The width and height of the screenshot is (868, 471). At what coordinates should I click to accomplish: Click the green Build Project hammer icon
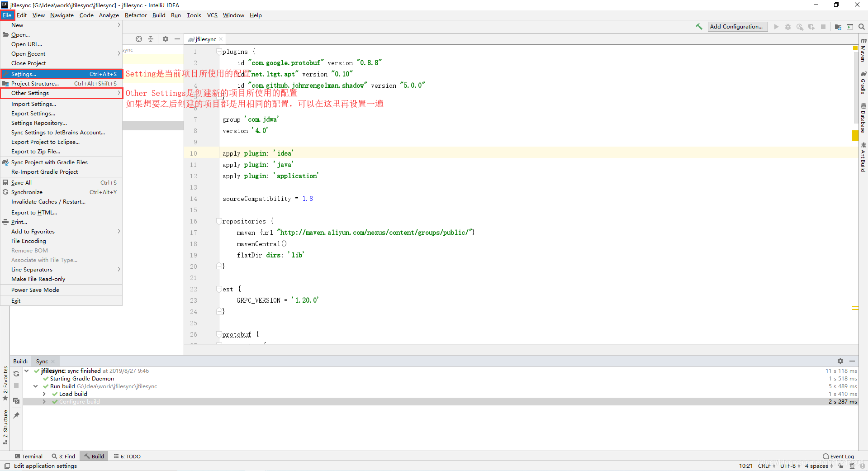[x=699, y=27]
